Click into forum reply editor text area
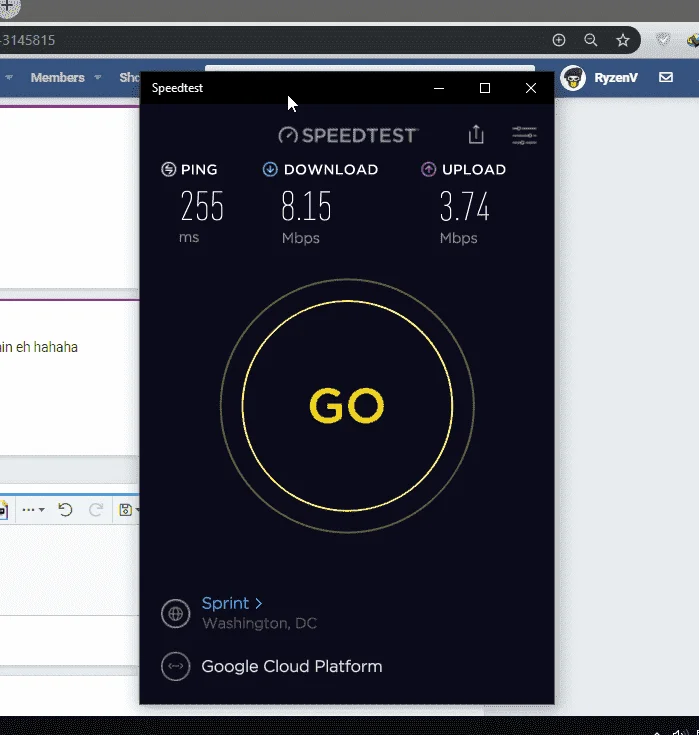The image size is (699, 735). click(69, 570)
